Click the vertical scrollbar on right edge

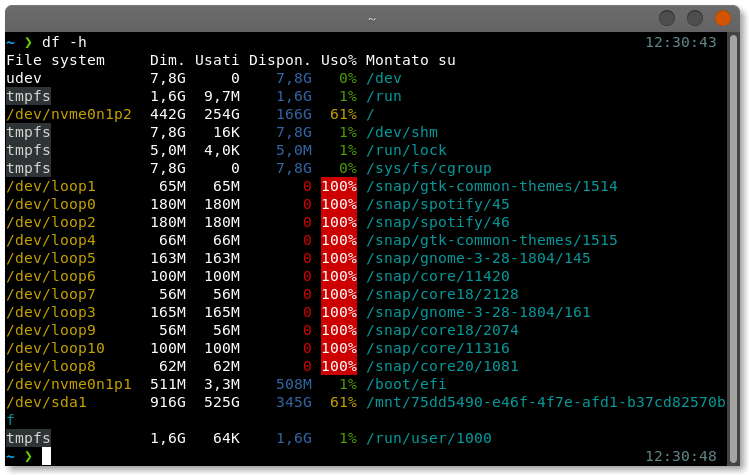734,248
